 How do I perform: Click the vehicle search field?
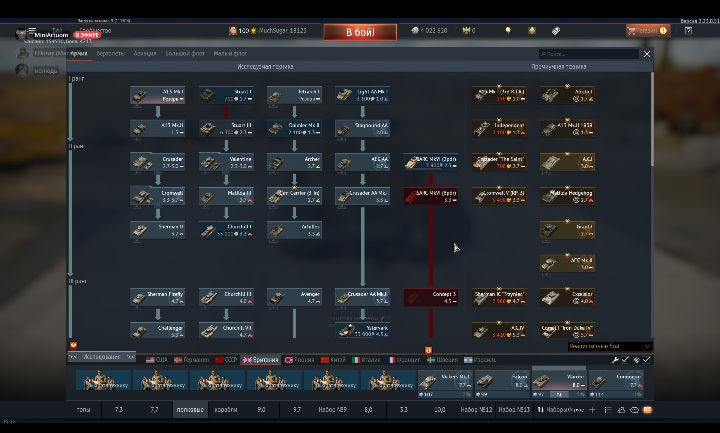click(x=589, y=54)
